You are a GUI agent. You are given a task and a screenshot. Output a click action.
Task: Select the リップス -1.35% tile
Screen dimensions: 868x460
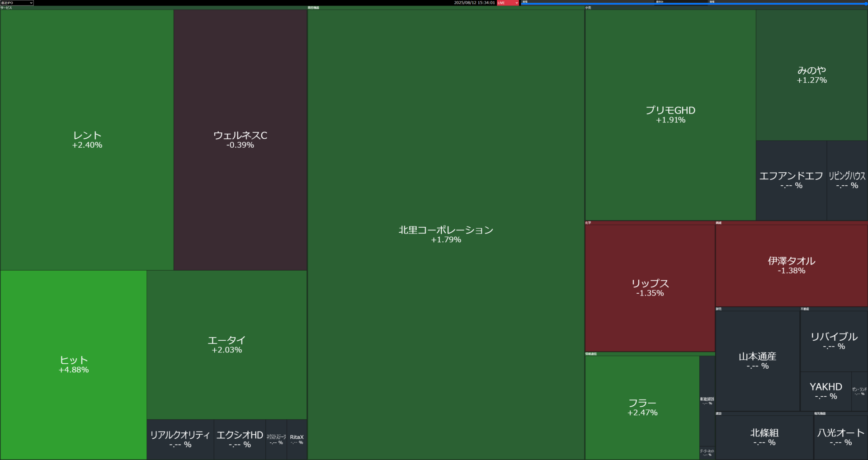pyautogui.click(x=650, y=288)
